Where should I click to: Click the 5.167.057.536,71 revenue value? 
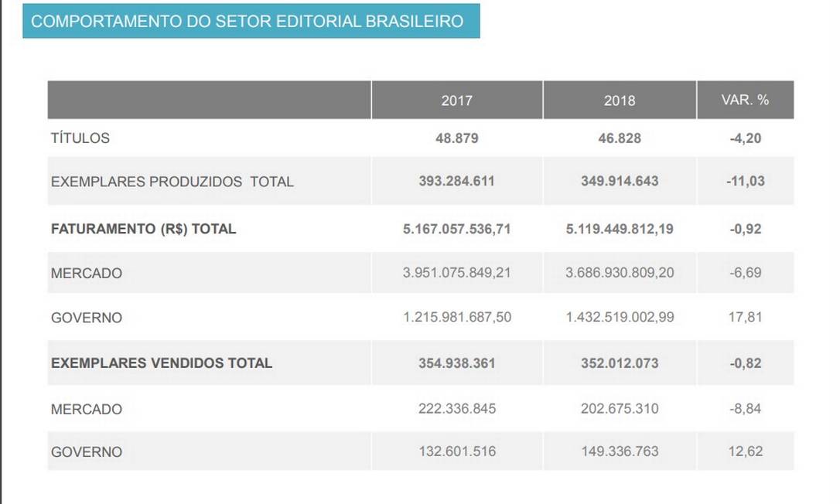(456, 229)
